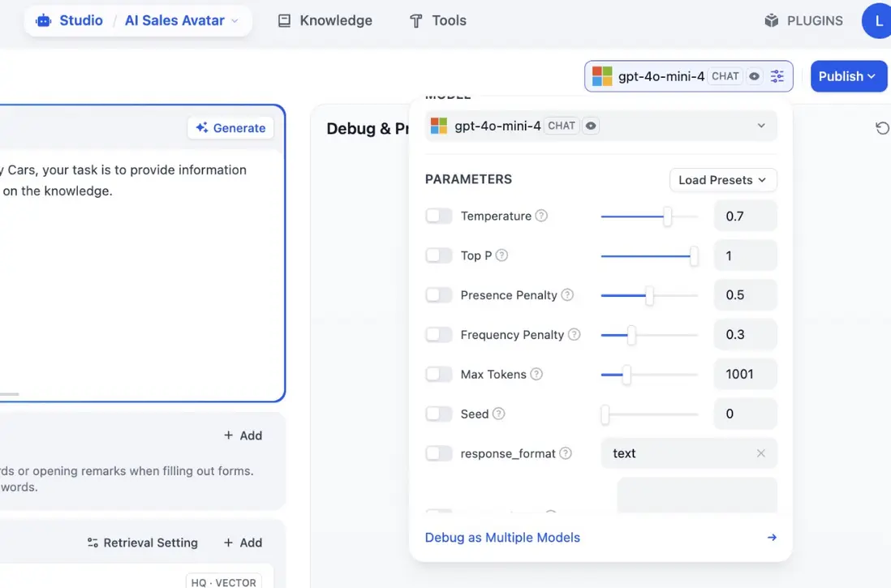Show Seed help icon
The height and width of the screenshot is (588, 891).
(498, 414)
